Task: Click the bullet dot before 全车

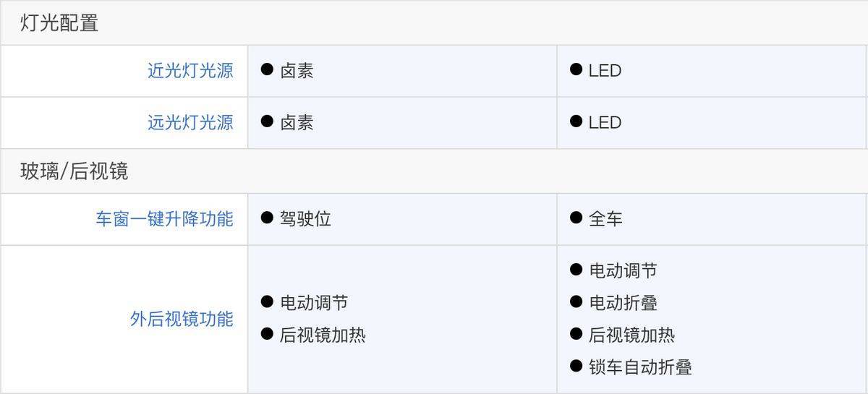Action: click(576, 218)
